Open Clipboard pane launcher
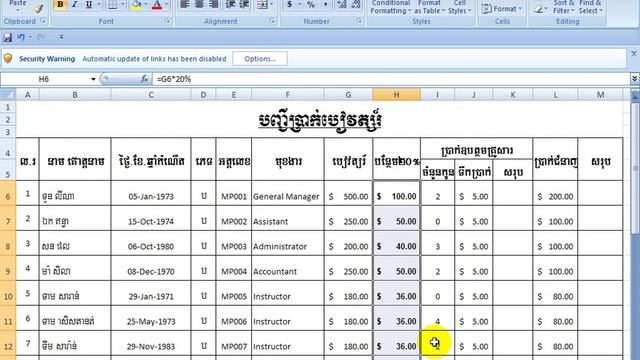This screenshot has height=360, width=640. pyautogui.click(x=43, y=21)
